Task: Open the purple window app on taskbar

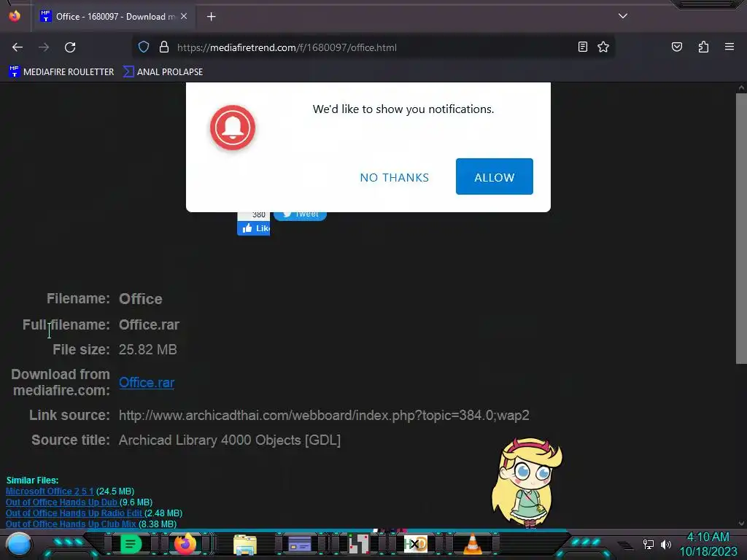Action: [300, 544]
